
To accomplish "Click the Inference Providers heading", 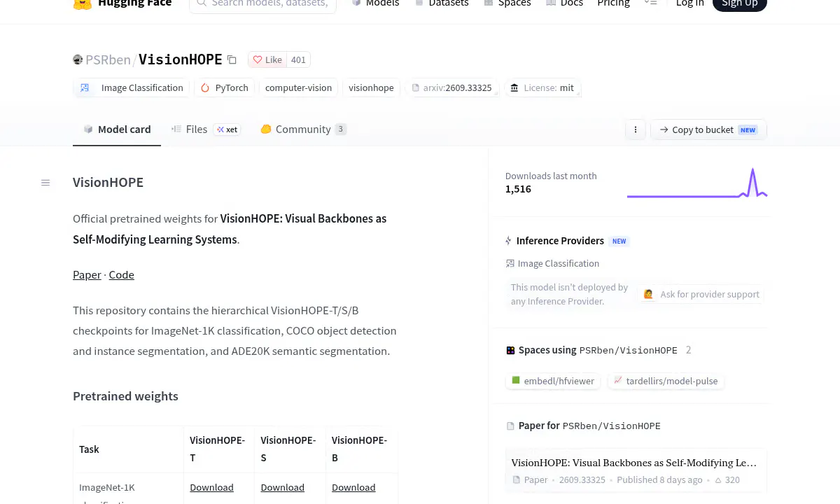I will [x=560, y=241].
